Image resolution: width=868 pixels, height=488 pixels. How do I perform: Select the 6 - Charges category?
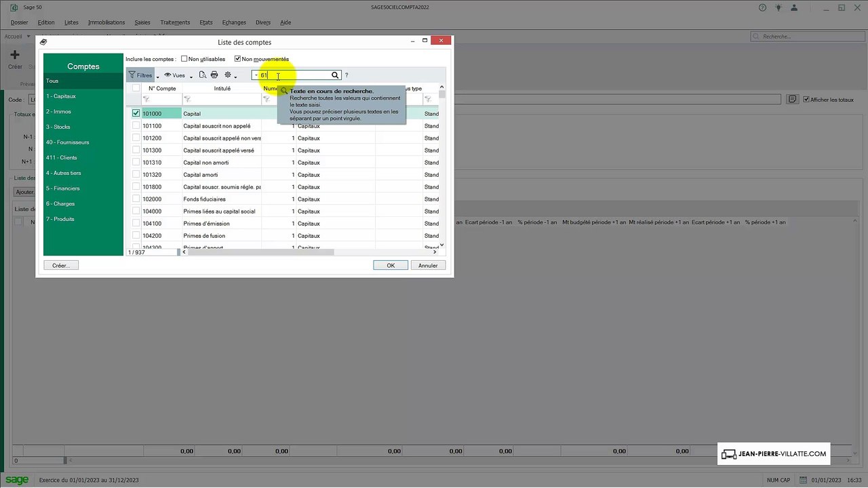pyautogui.click(x=83, y=203)
